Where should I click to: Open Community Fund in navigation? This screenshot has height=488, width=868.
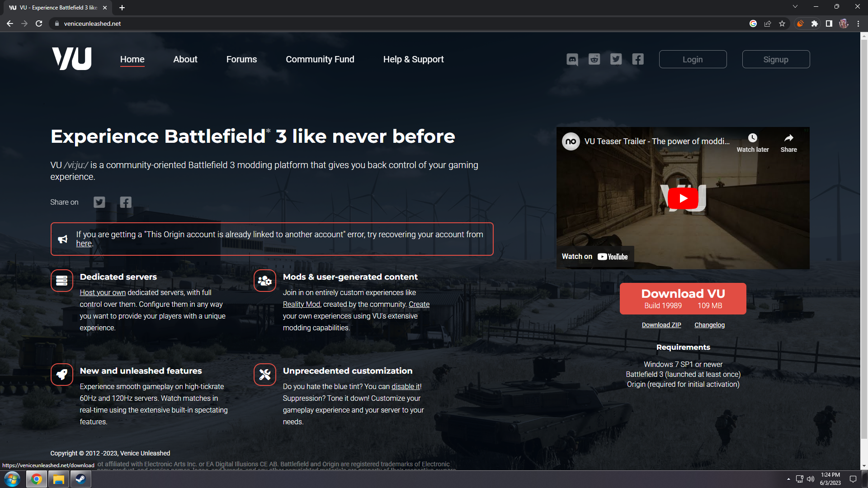click(320, 59)
